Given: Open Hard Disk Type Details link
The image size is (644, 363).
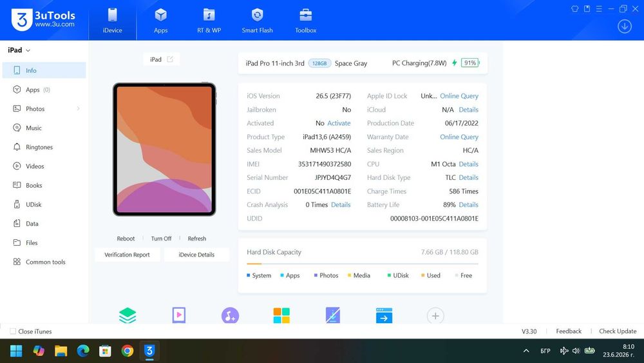Looking at the screenshot, I should pyautogui.click(x=469, y=177).
